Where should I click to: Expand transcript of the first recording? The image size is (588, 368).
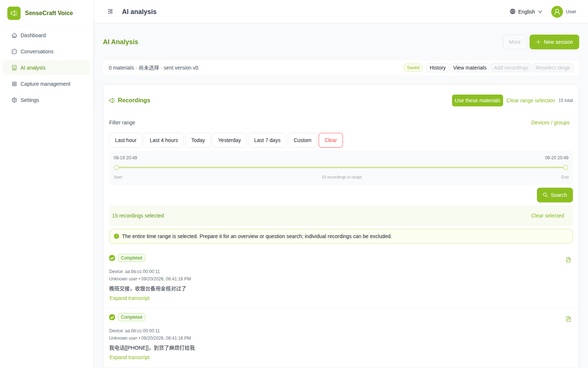129,298
